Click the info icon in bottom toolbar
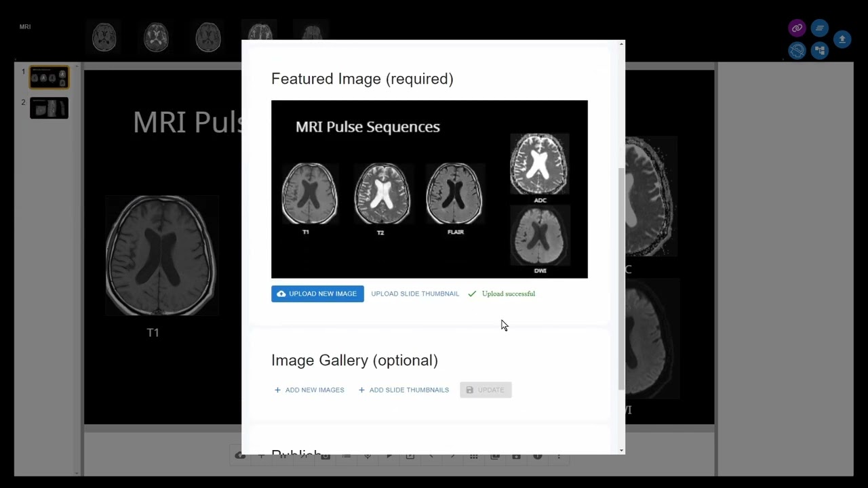Image resolution: width=868 pixels, height=488 pixels. (538, 456)
